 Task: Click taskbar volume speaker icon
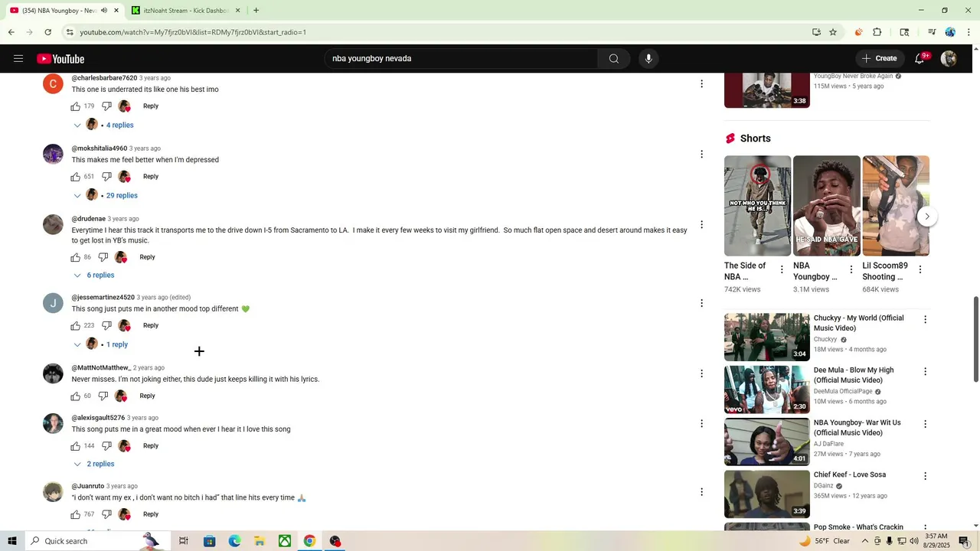coord(914,541)
